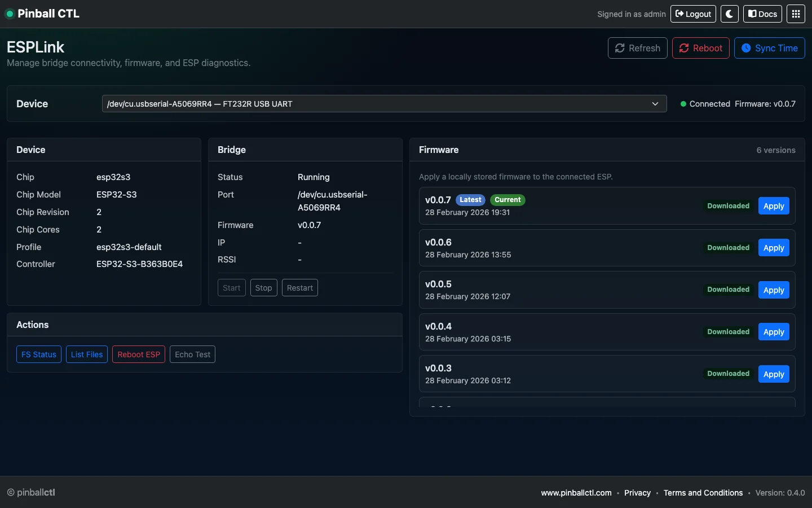Viewport: 812px width, 508px height.
Task: Run the Echo Test action
Action: (192, 354)
